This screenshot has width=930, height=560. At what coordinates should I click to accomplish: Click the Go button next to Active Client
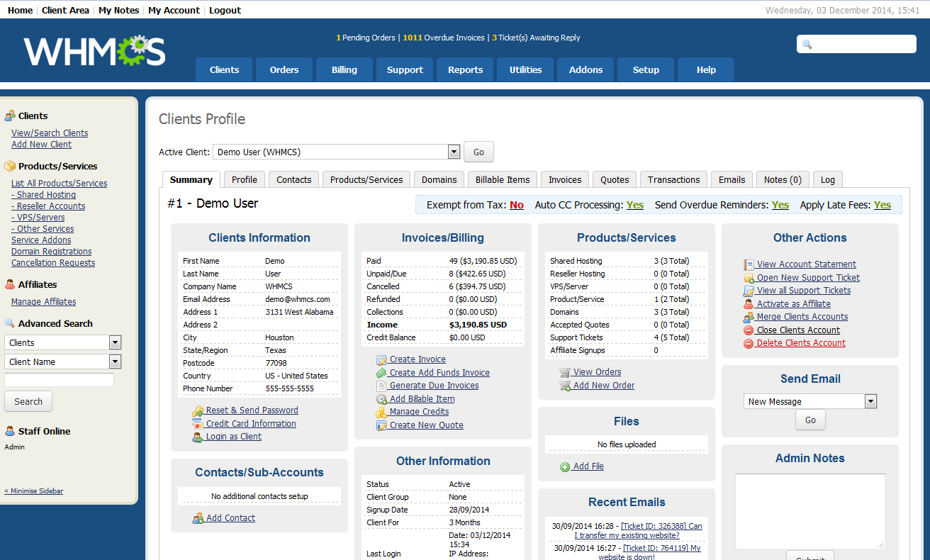[478, 152]
